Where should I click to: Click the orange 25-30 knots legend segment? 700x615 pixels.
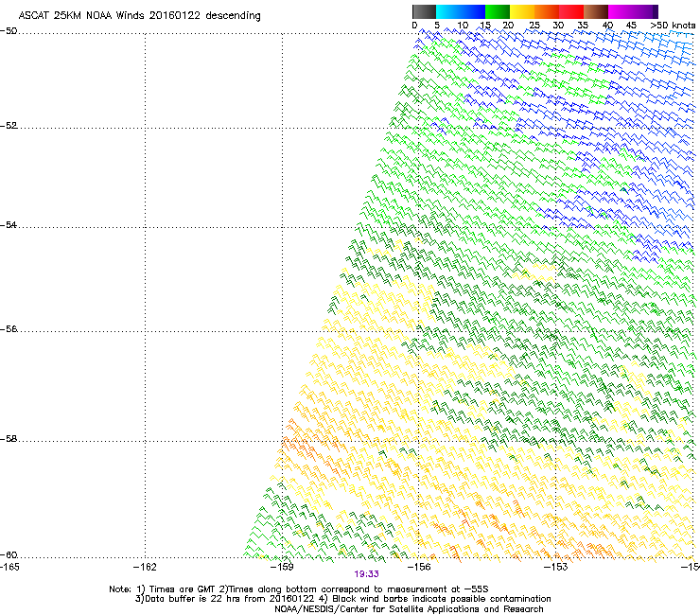coord(547,11)
